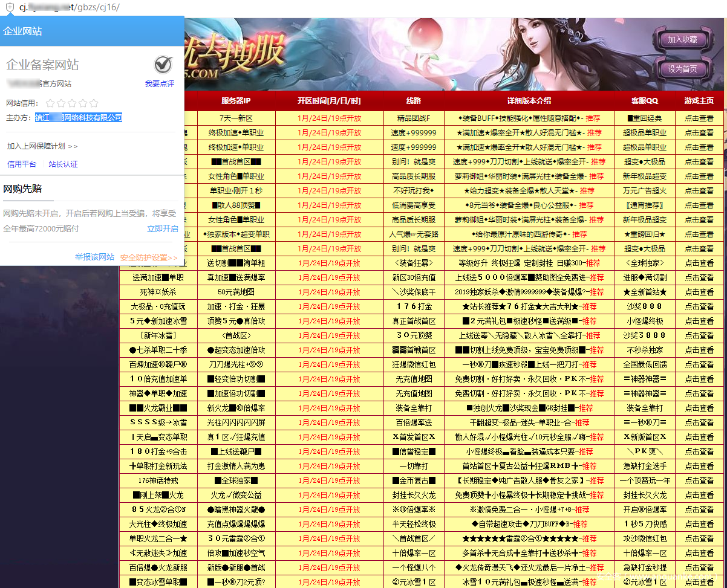Click the verified checkmark badge icon
The height and width of the screenshot is (588, 727).
(163, 63)
